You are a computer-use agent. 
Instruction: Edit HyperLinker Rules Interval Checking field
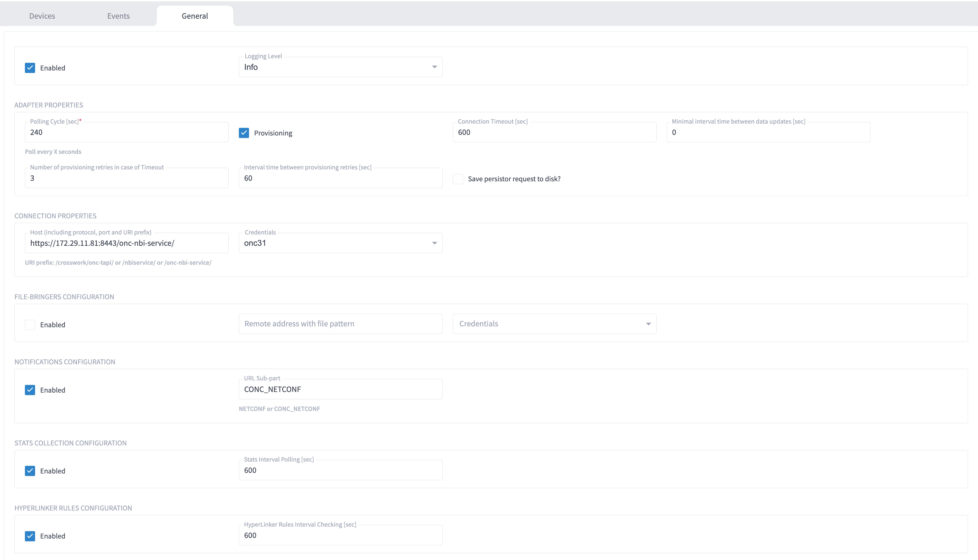[x=340, y=535]
